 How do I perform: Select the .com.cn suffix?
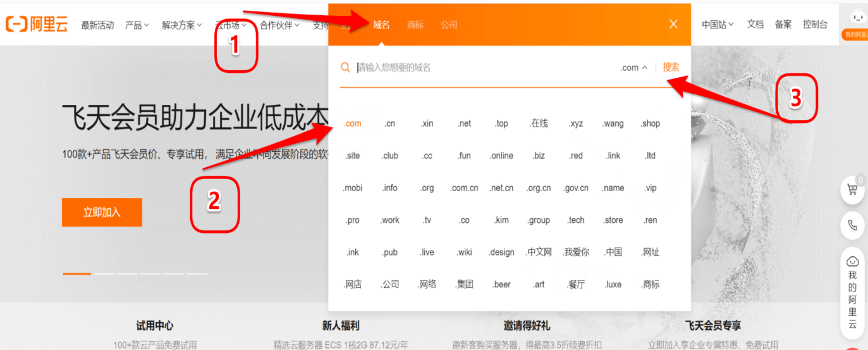[465, 188]
